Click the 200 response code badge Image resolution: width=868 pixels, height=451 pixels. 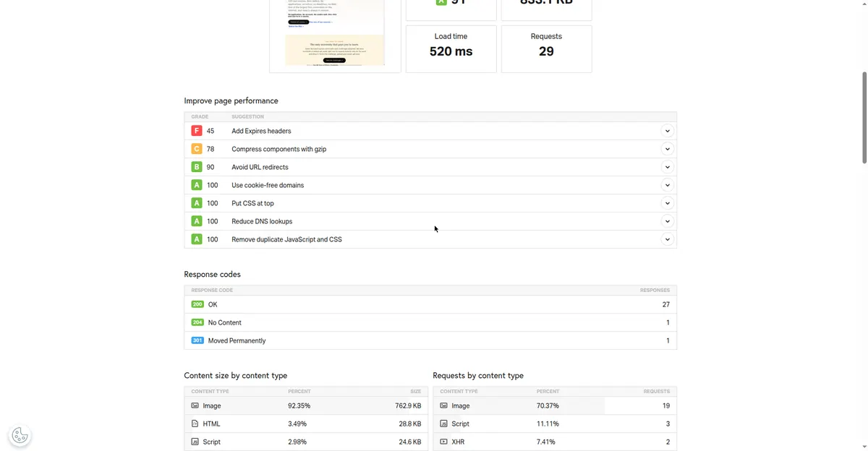[197, 304]
